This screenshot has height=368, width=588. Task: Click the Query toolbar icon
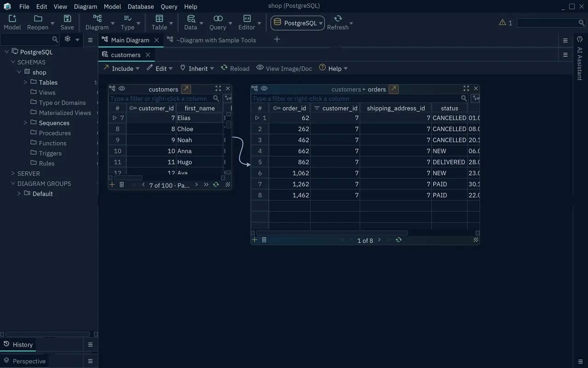pyautogui.click(x=218, y=19)
